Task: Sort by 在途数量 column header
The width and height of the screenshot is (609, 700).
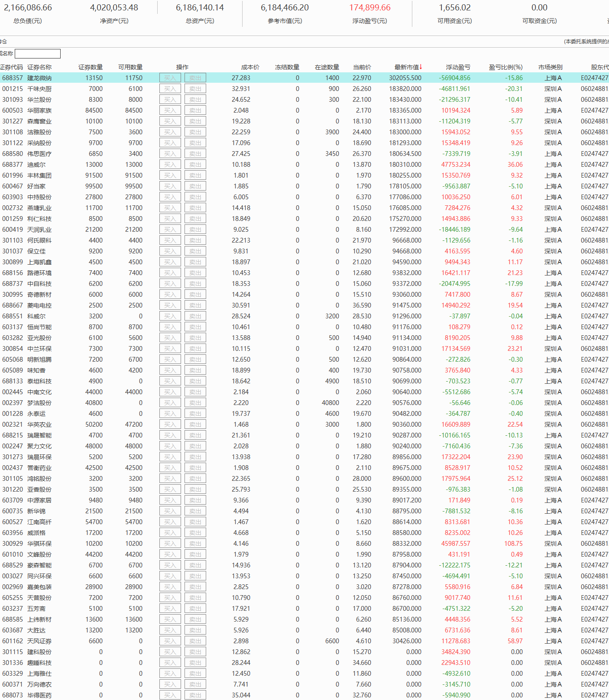Action: coord(327,67)
